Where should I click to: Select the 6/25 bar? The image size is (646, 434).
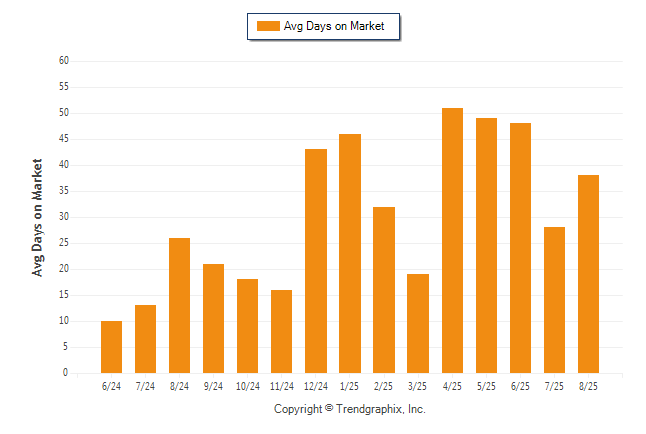[520, 248]
